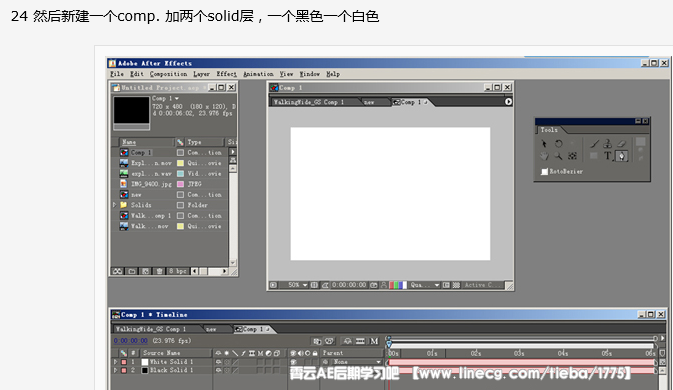The image size is (673, 390).
Task: Select IMG_9400.jpg in project list
Action: (151, 184)
